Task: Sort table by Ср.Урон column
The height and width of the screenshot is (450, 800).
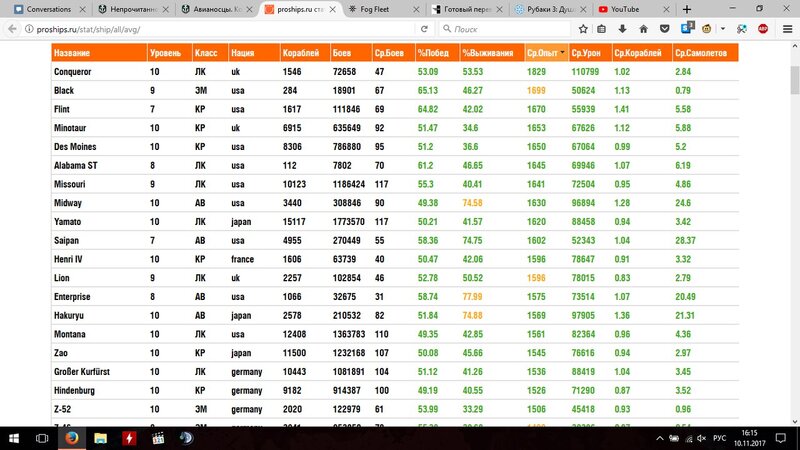Action: pyautogui.click(x=590, y=53)
